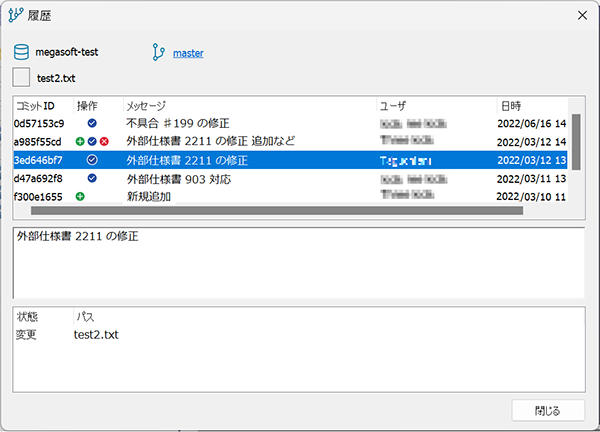The height and width of the screenshot is (432, 600).
Task: Click the blue check icon on commit 0d57153c9
Action: click(x=92, y=123)
